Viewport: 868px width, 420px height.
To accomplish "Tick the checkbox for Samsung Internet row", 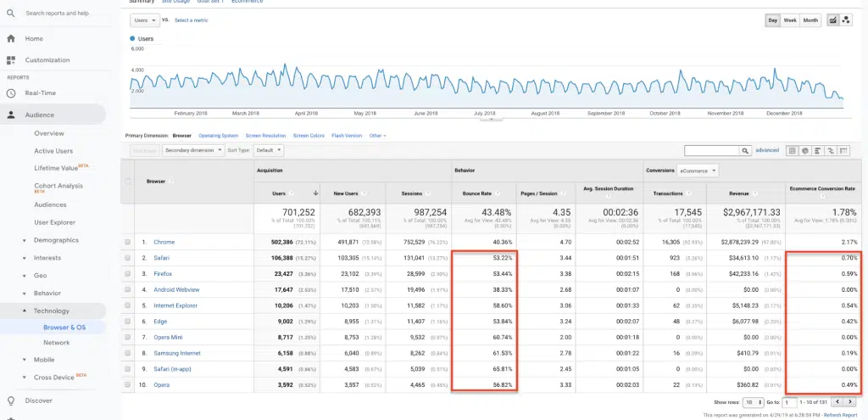I will pos(129,353).
